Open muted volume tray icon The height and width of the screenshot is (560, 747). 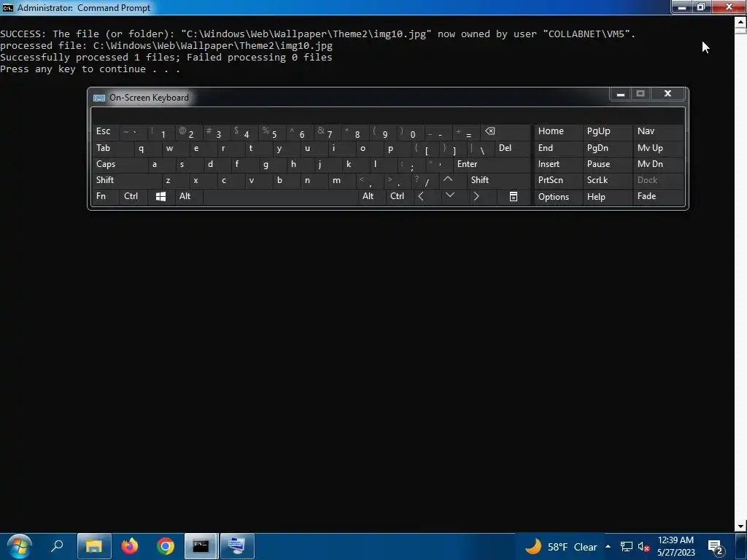click(x=643, y=546)
